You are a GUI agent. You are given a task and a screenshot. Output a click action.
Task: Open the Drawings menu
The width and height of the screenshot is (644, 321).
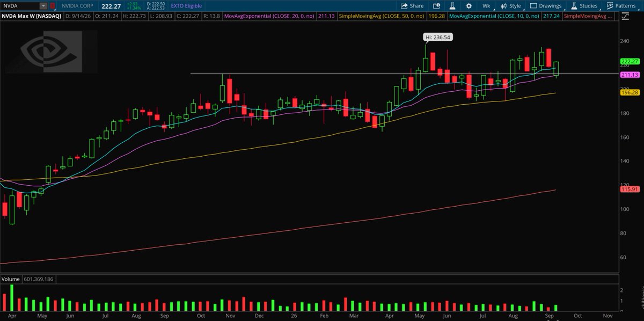[x=546, y=6]
